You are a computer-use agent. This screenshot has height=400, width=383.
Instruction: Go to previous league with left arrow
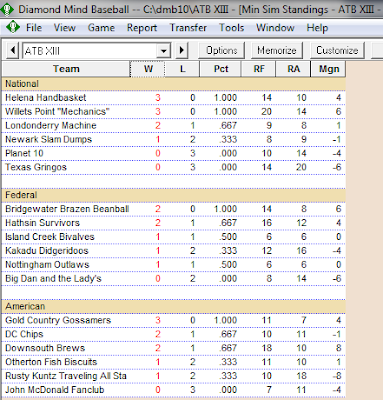point(12,51)
